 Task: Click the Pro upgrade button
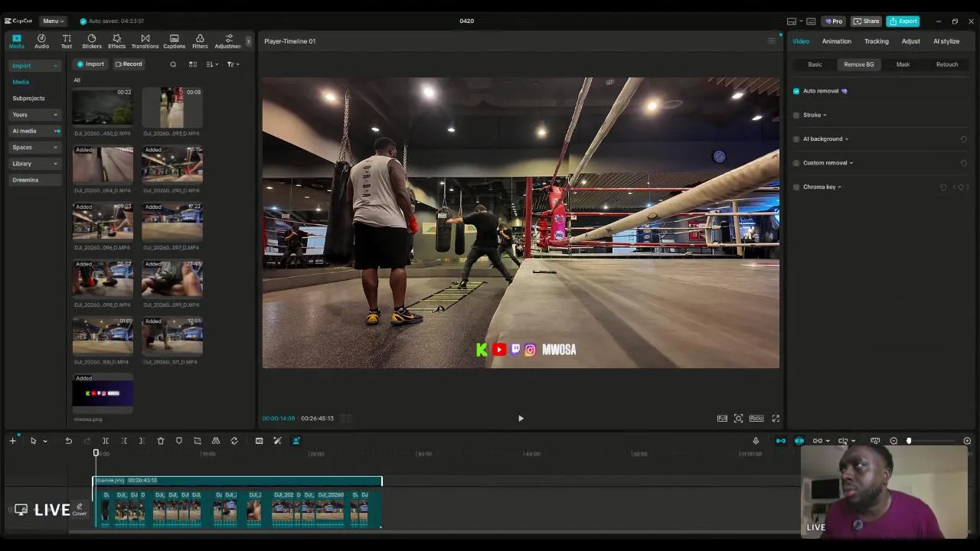(833, 21)
